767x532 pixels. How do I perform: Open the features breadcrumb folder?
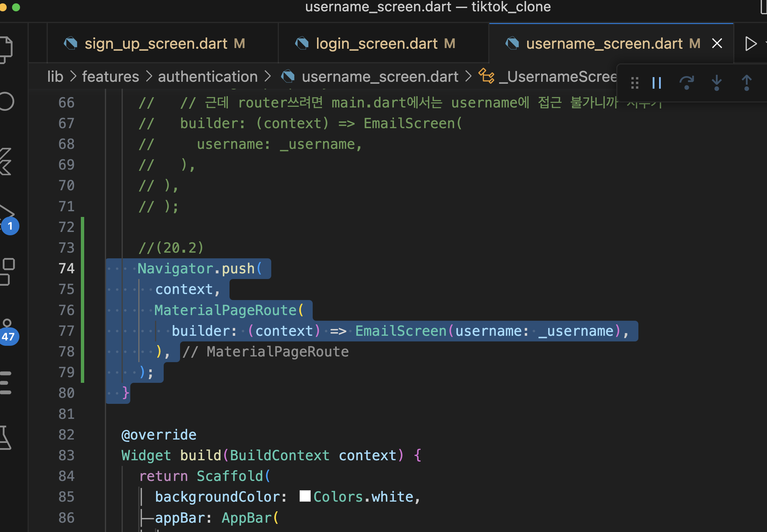click(x=110, y=77)
